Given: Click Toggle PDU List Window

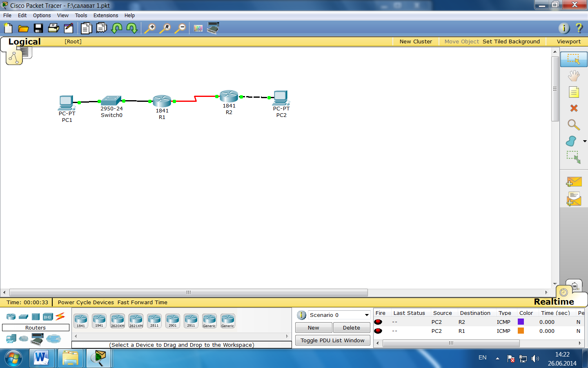Looking at the screenshot, I should click(x=333, y=340).
